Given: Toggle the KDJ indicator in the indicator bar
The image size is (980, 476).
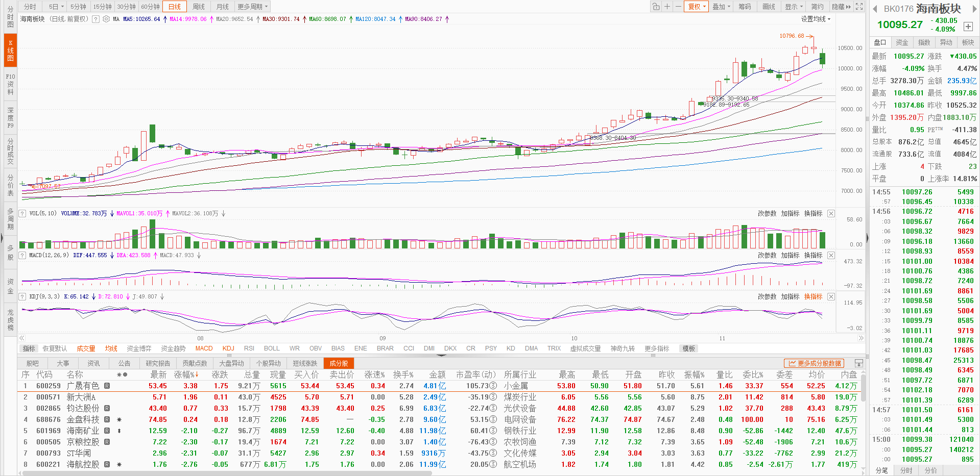Looking at the screenshot, I should [x=228, y=348].
